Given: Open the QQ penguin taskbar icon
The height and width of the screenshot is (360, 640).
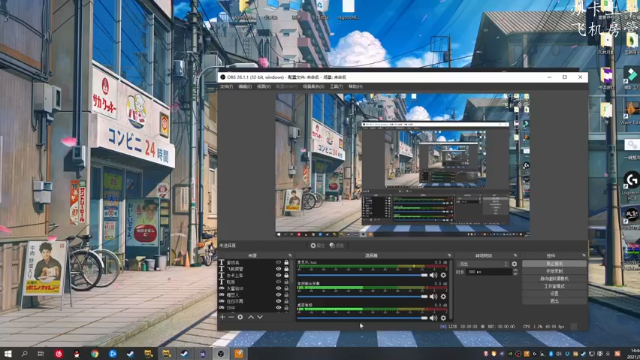Looking at the screenshot, I should [77, 353].
